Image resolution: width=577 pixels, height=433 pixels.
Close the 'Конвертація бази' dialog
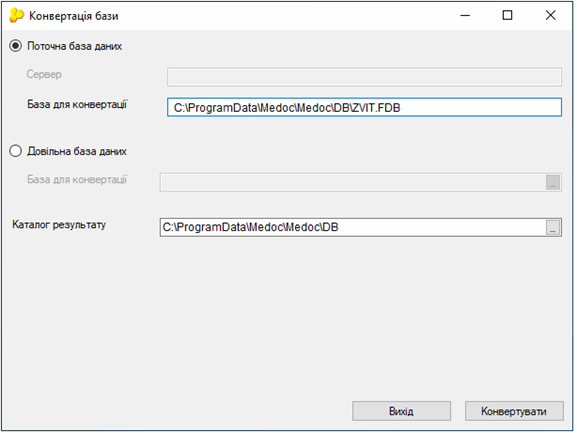click(x=551, y=15)
